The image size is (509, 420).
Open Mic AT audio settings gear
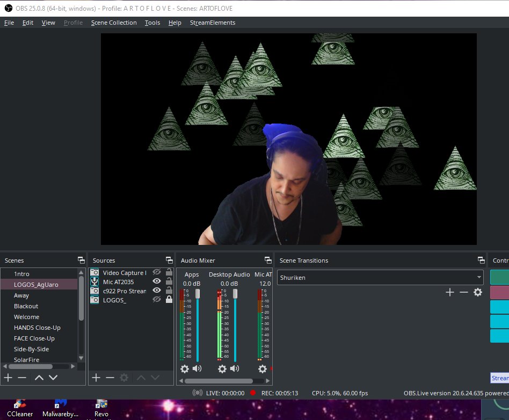[x=263, y=368]
